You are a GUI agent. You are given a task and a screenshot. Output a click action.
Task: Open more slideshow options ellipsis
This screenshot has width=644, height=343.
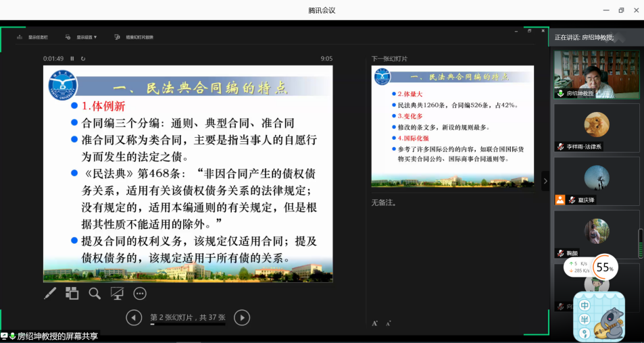[140, 293]
